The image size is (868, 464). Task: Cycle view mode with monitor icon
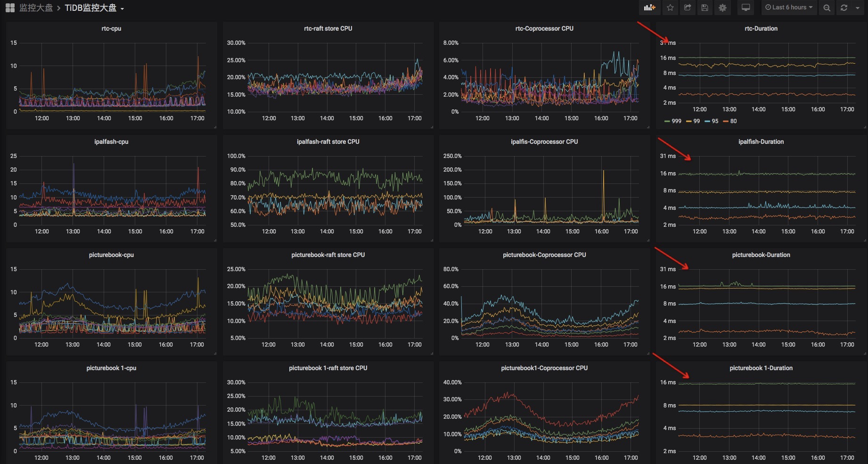point(745,8)
